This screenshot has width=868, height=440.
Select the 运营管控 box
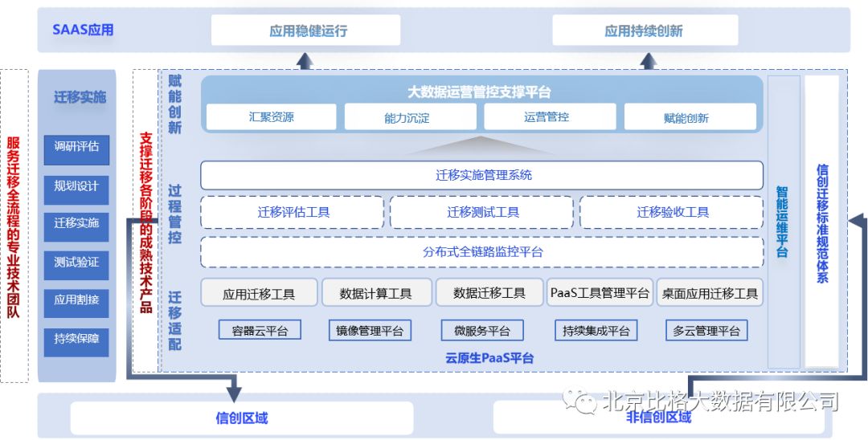click(551, 117)
